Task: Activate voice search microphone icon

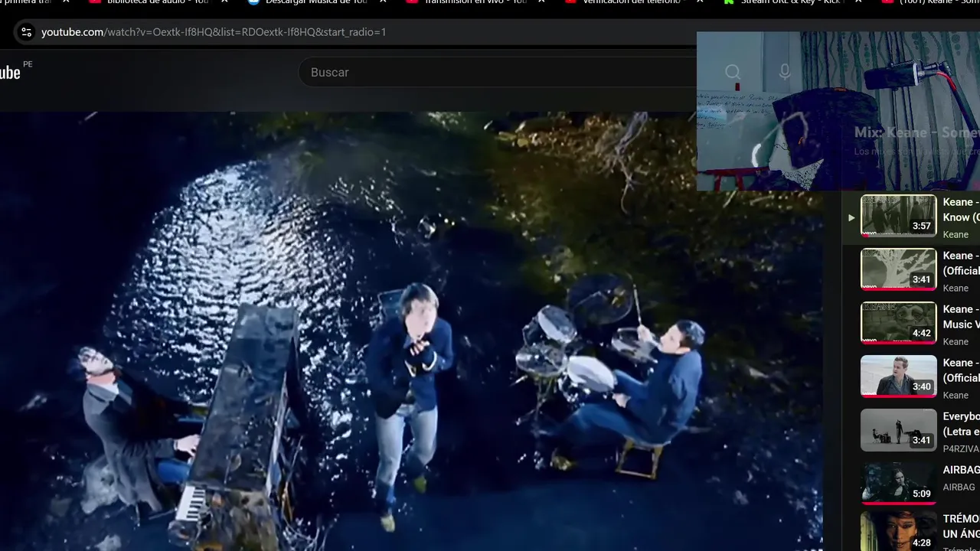Action: 785,72
